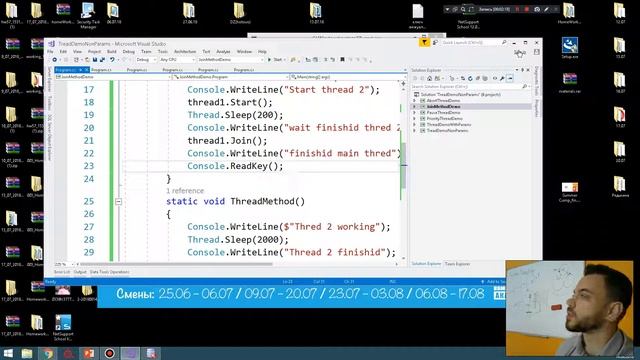
Task: Expand the AbortThreadDemo project node
Action: [x=415, y=100]
